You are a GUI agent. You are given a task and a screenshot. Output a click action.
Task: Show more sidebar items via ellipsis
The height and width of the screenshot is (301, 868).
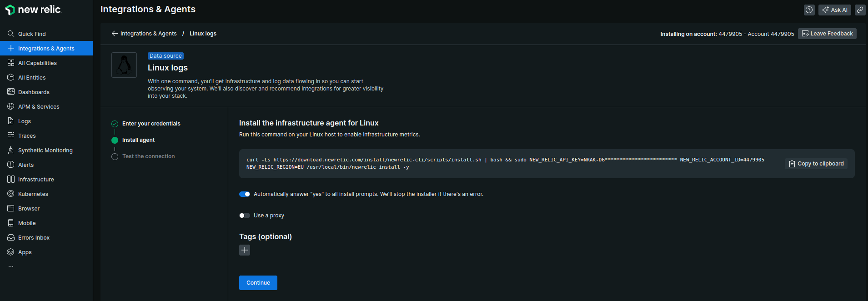tap(11, 266)
